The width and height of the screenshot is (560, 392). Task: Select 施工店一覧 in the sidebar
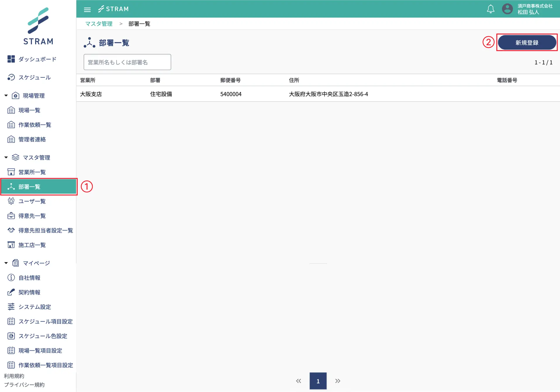click(32, 245)
